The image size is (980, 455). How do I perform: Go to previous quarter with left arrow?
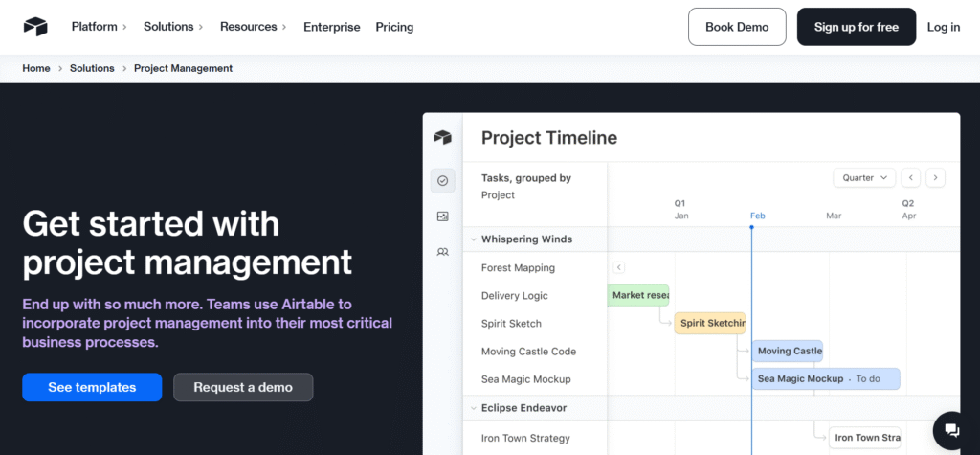[911, 177]
